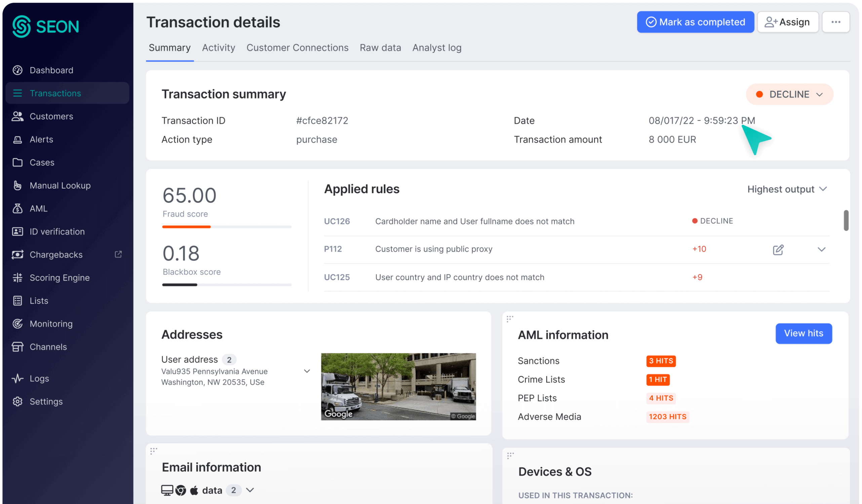Image resolution: width=862 pixels, height=504 pixels.
Task: Expand the User address chevron
Action: 307,371
